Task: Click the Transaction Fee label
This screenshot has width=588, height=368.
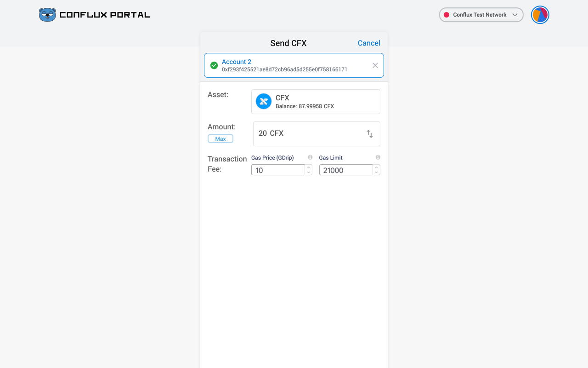Action: pyautogui.click(x=227, y=164)
